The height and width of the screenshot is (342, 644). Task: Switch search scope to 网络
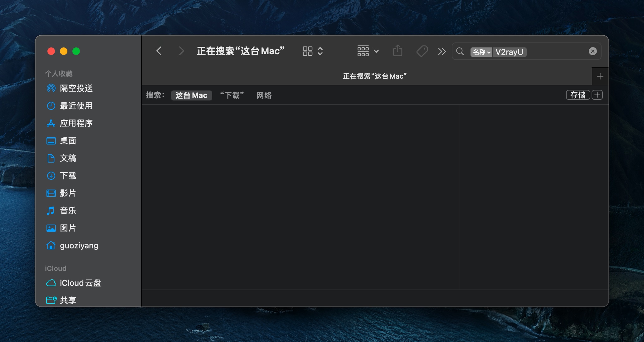pos(264,95)
